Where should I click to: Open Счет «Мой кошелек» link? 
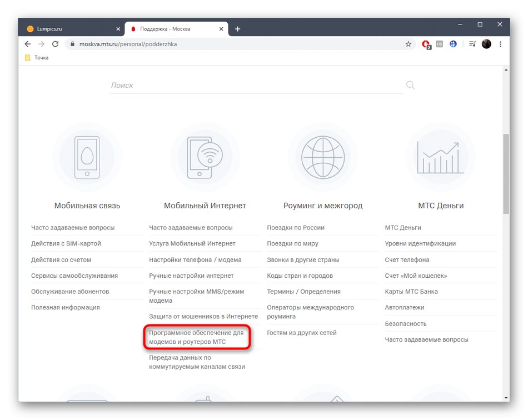(416, 276)
